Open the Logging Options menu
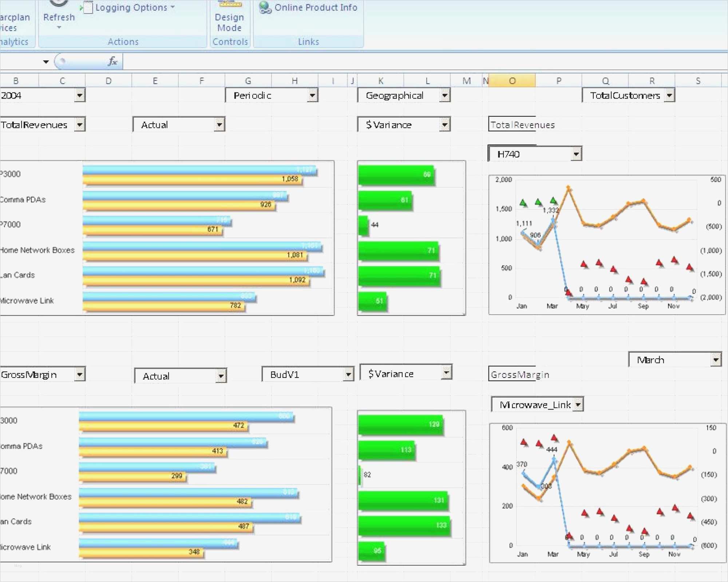Image resolution: width=728 pixels, height=582 pixels. tap(131, 7)
